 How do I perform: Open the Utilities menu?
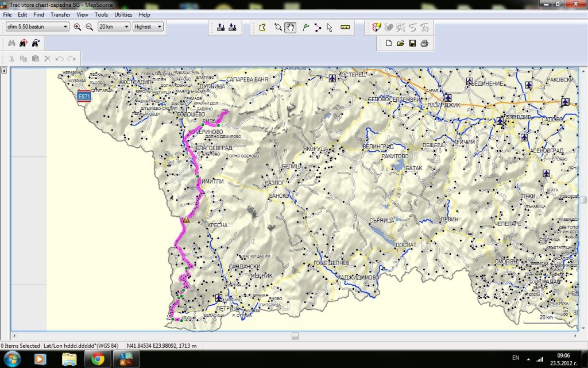[x=123, y=14]
